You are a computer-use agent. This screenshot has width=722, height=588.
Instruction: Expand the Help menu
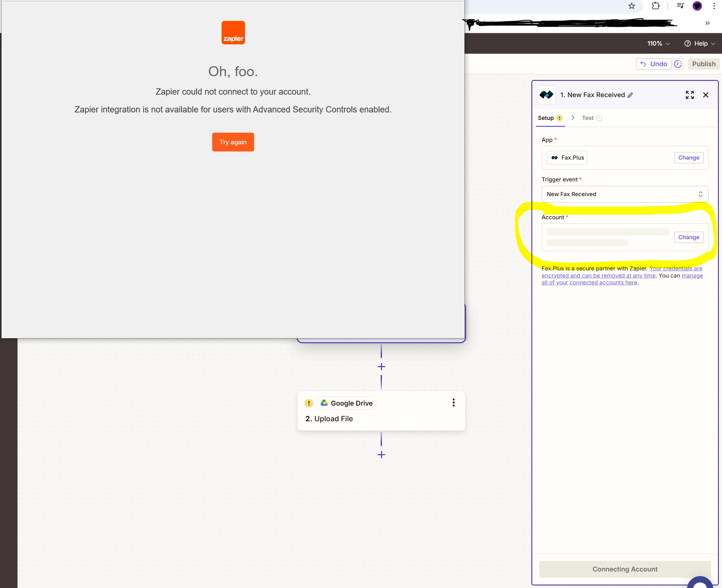[x=699, y=43]
